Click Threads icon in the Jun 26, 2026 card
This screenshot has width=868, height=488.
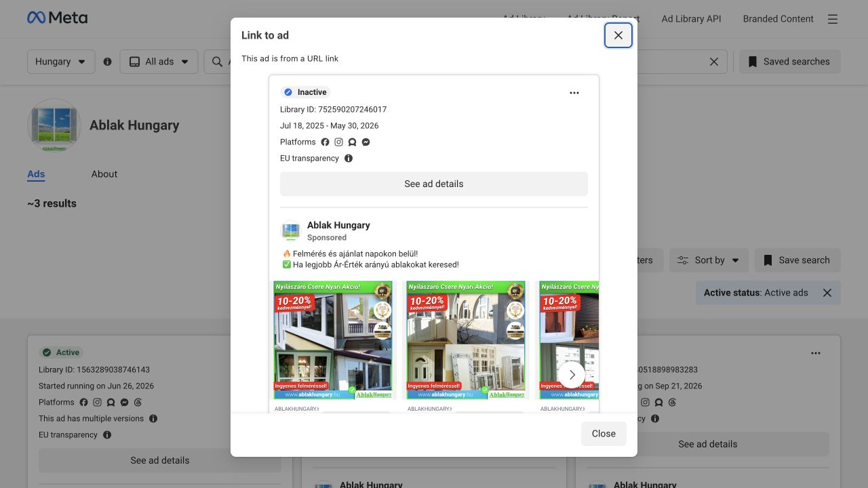click(138, 403)
